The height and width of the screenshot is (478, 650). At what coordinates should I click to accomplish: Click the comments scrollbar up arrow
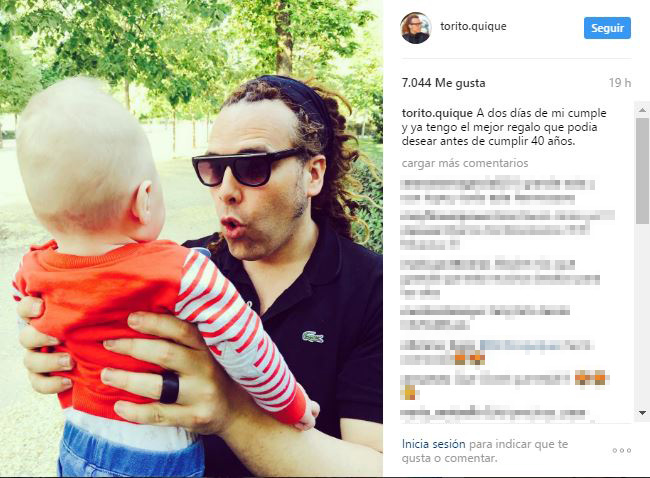click(643, 110)
